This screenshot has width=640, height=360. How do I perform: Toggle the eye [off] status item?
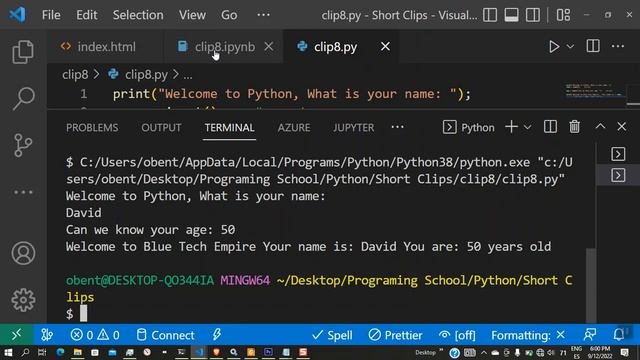tap(457, 335)
